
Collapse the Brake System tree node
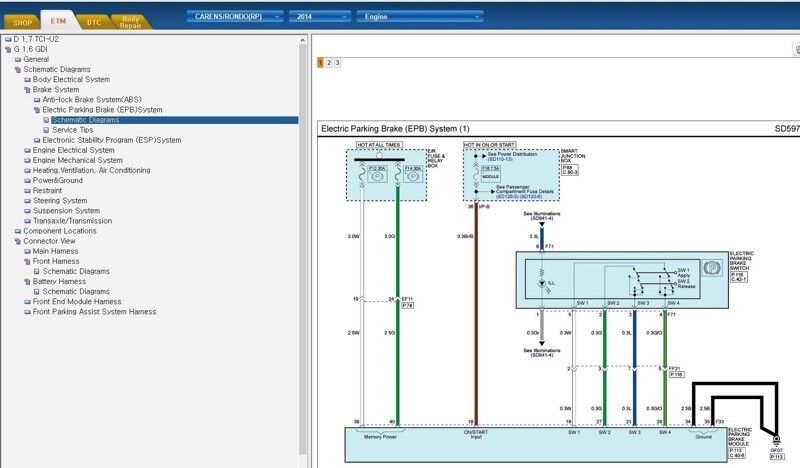click(x=27, y=89)
